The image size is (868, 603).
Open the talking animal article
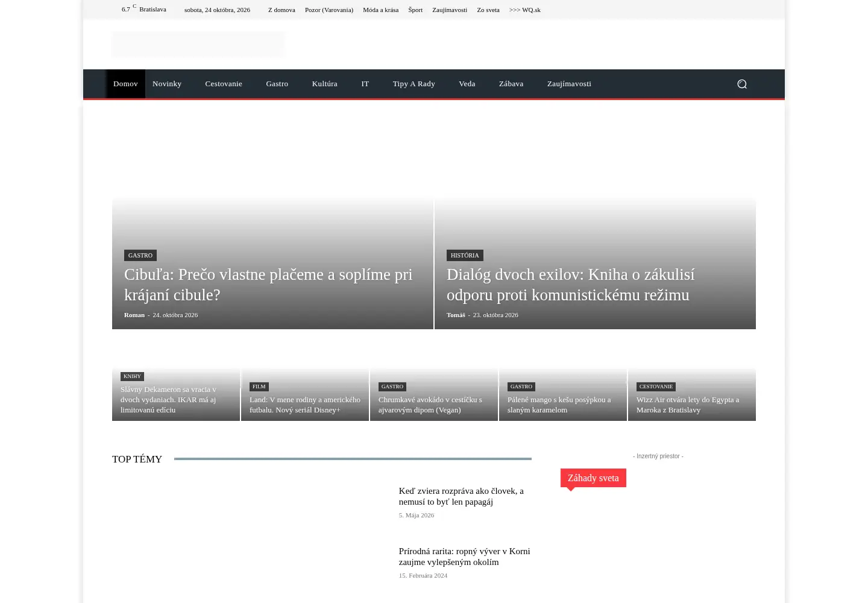click(x=461, y=496)
